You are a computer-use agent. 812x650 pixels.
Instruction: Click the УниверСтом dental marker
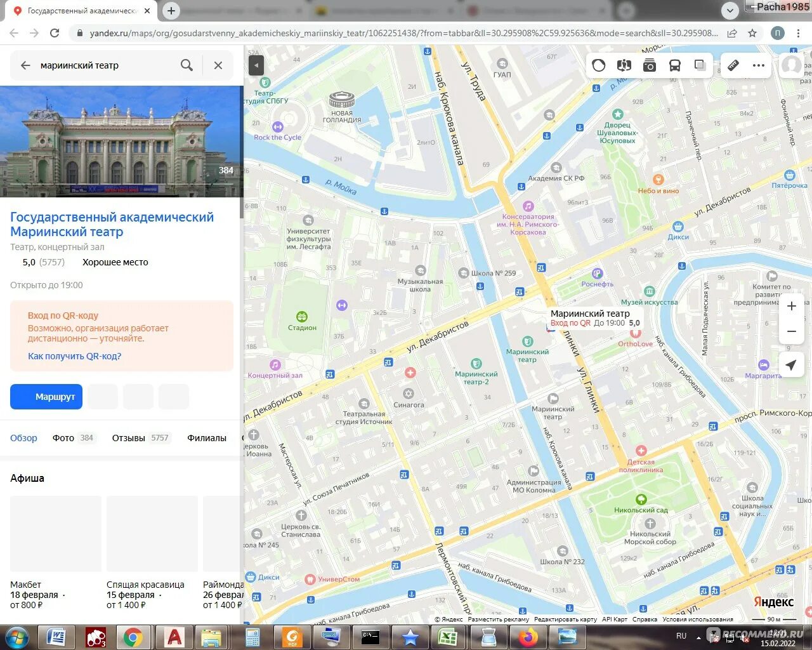tap(310, 579)
